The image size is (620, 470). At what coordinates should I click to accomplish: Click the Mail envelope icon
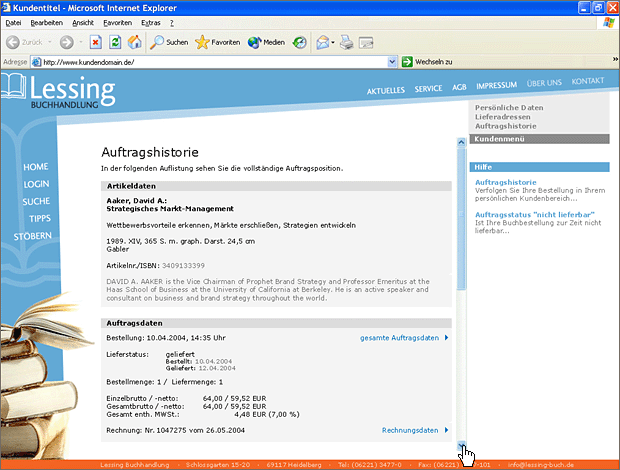click(x=323, y=42)
